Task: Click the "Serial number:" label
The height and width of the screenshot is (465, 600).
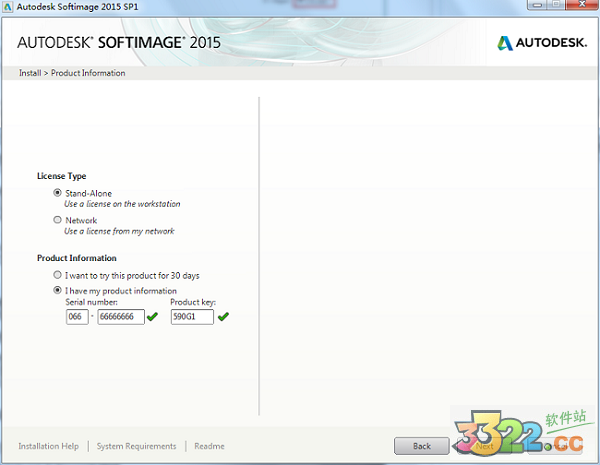Action: (x=91, y=302)
